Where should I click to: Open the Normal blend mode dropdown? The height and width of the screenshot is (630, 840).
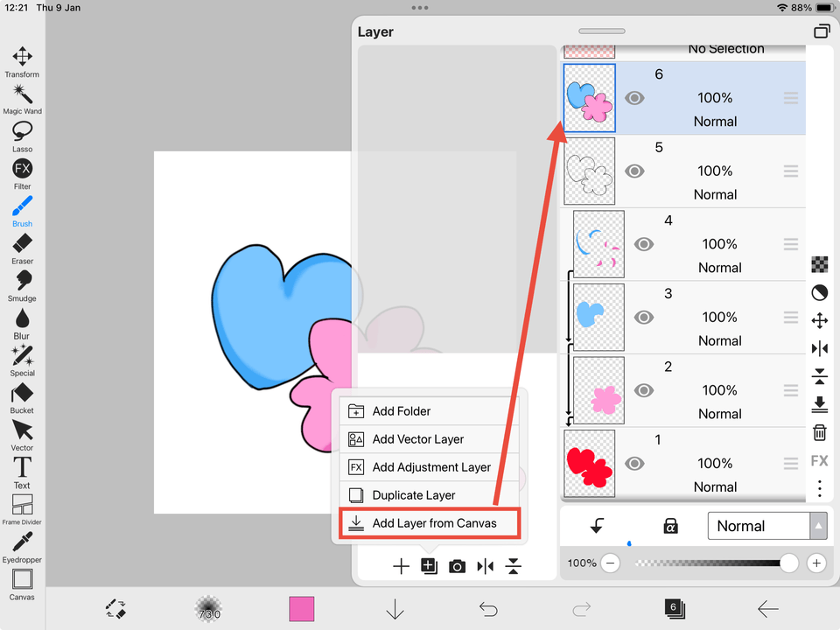click(758, 526)
